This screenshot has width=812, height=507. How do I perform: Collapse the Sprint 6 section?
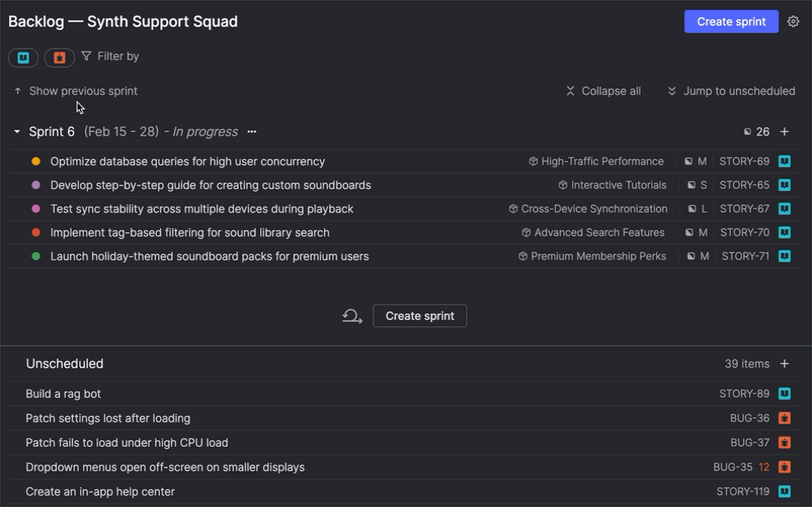click(17, 132)
